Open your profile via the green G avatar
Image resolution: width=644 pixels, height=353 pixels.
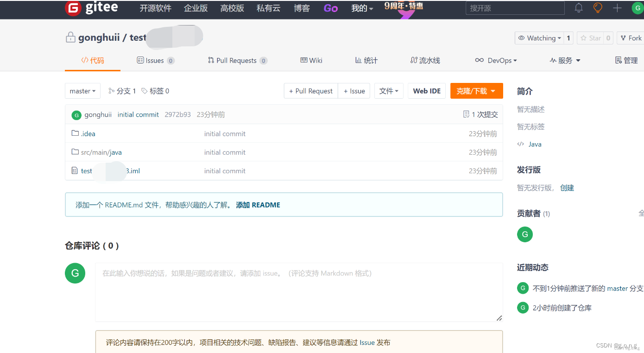click(x=637, y=8)
